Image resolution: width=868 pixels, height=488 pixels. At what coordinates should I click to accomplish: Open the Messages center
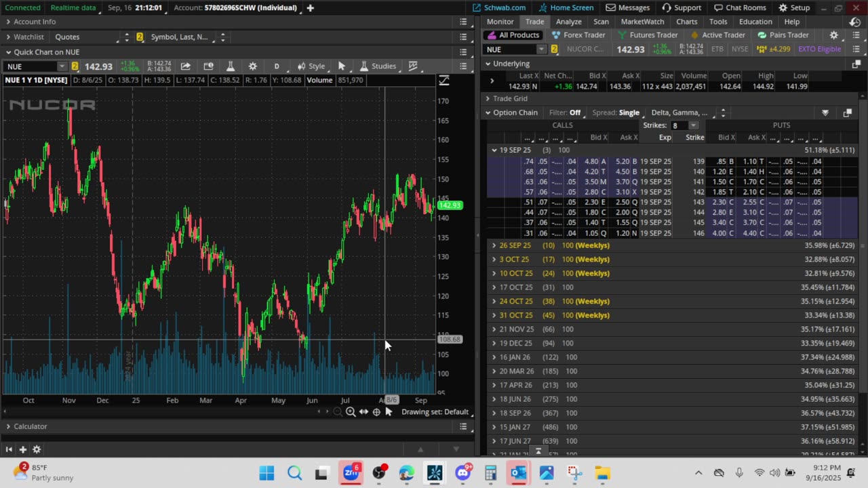[628, 7]
